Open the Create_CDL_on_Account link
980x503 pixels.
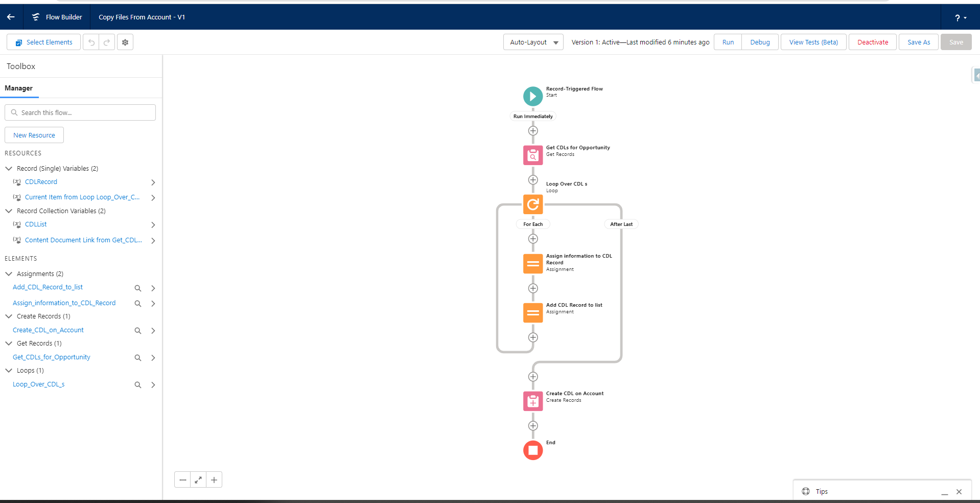coord(48,330)
